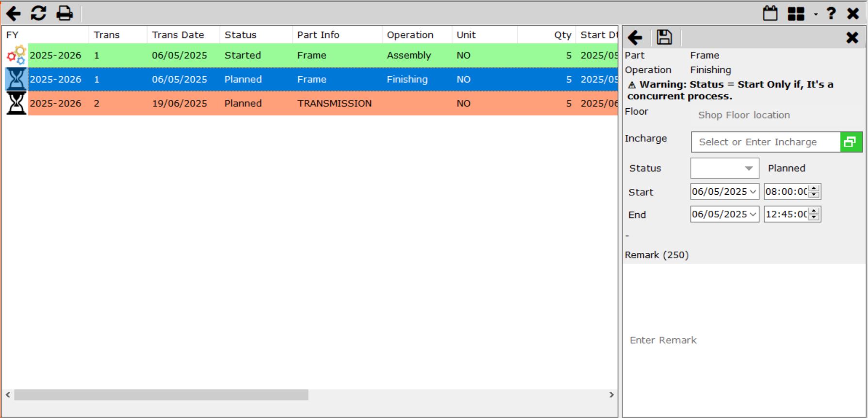
Task: Select the Finishing operation row
Action: (407, 79)
